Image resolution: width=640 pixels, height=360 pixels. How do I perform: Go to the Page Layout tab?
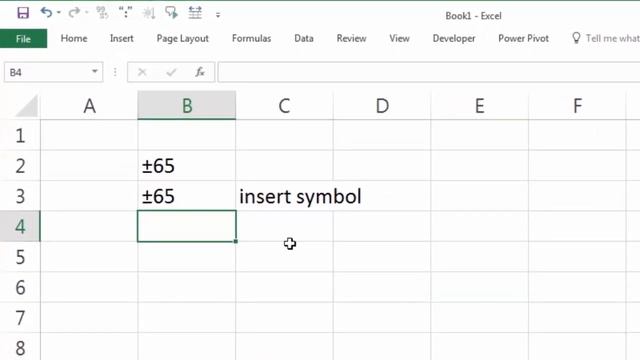click(182, 38)
